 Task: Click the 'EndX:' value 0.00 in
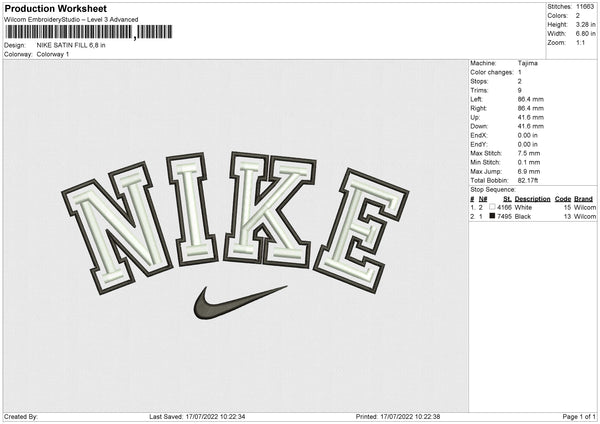tap(528, 135)
